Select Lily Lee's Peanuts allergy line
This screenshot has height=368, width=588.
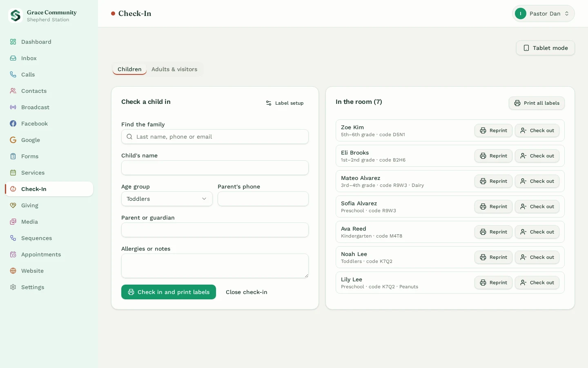379,287
